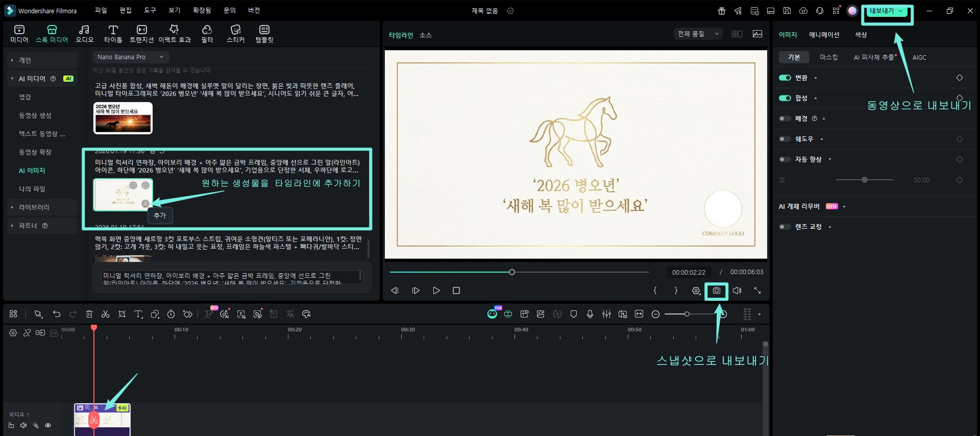
Task: Expand the 라이브러리 tree section
Action: coord(12,207)
